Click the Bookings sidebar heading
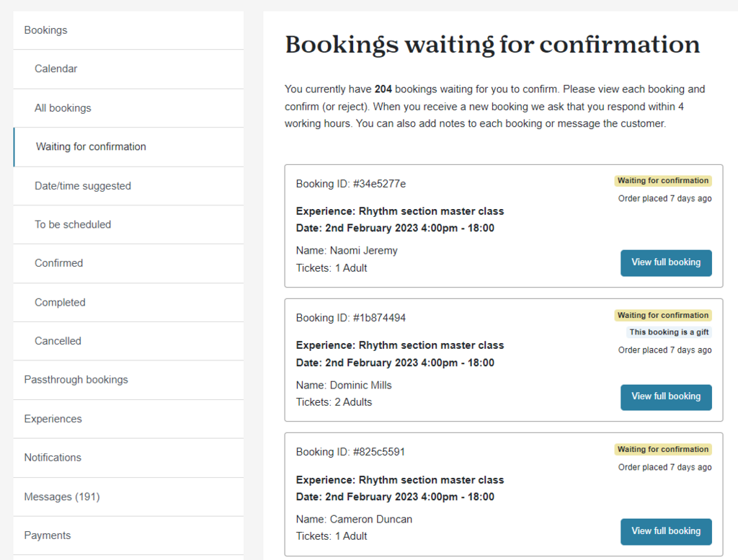 128,30
